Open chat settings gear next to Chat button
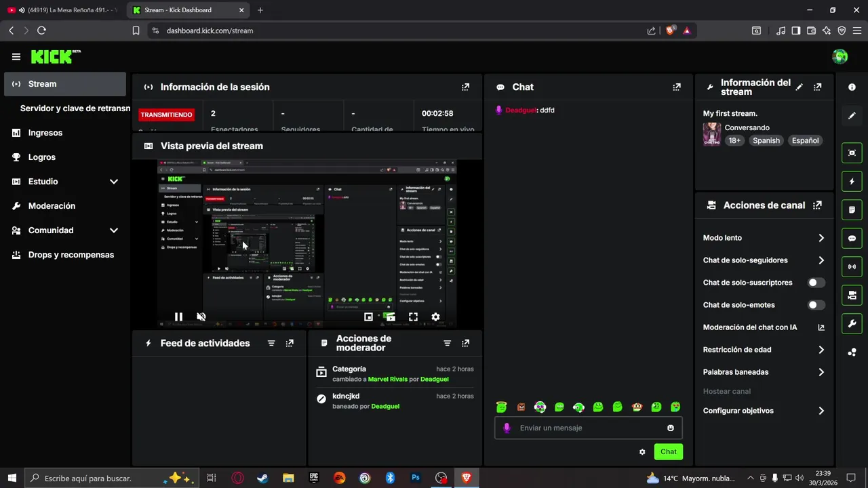The width and height of the screenshot is (868, 488). pyautogui.click(x=642, y=452)
